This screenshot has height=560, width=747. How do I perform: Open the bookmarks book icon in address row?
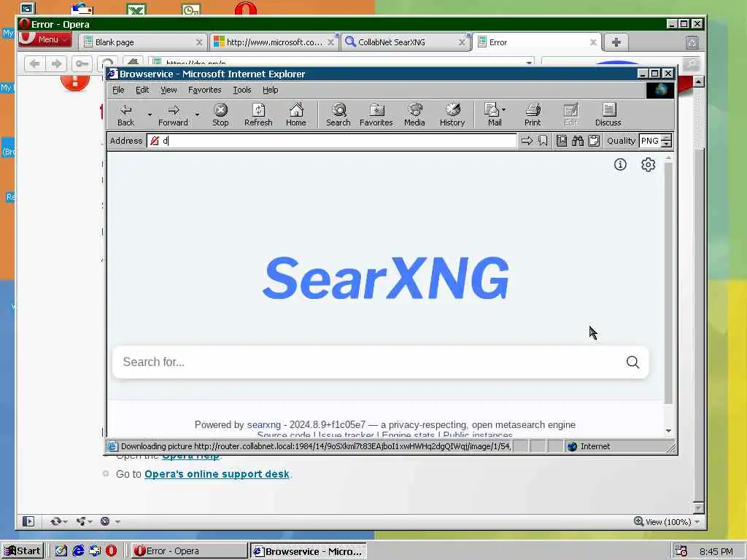[x=562, y=141]
